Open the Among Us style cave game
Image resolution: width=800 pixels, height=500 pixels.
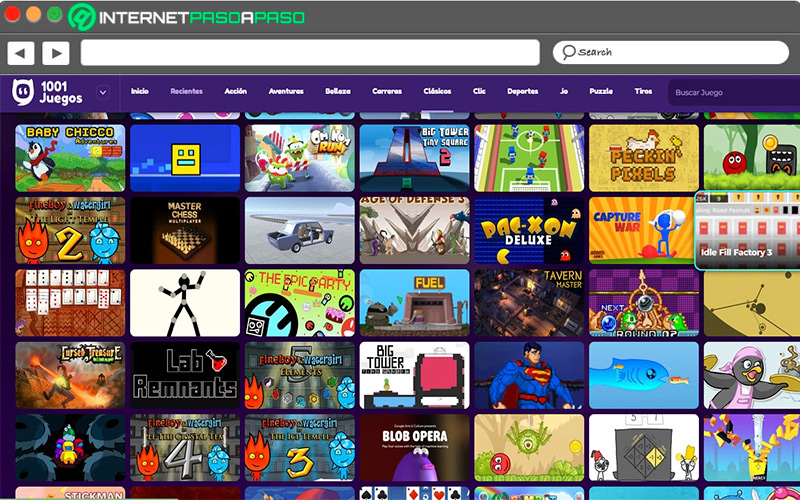[x=70, y=448]
